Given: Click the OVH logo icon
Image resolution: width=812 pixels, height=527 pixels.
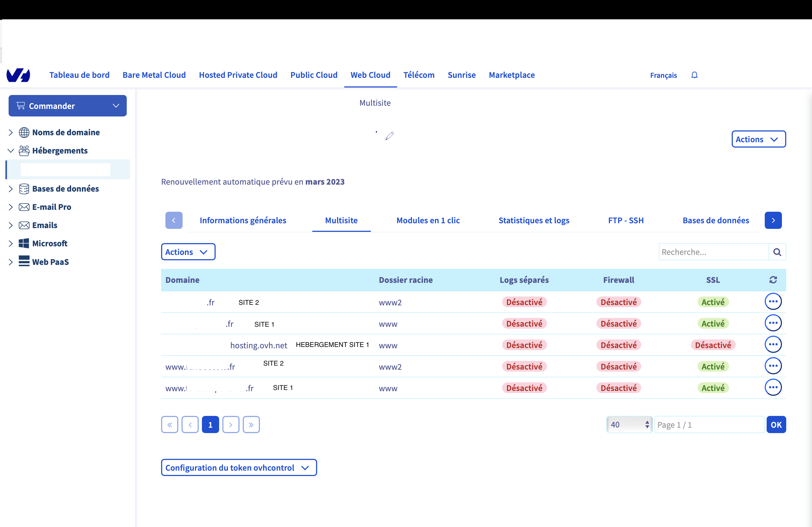Looking at the screenshot, I should click(x=19, y=75).
